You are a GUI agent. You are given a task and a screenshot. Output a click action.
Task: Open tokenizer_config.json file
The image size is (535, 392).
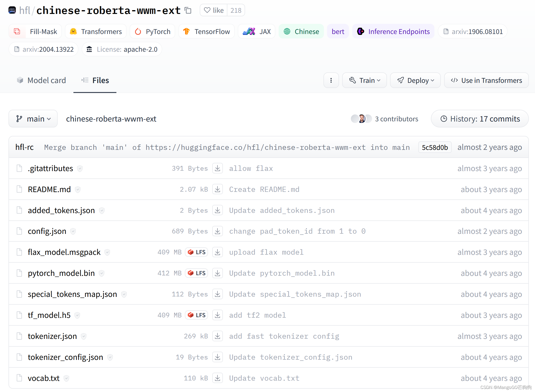(65, 357)
